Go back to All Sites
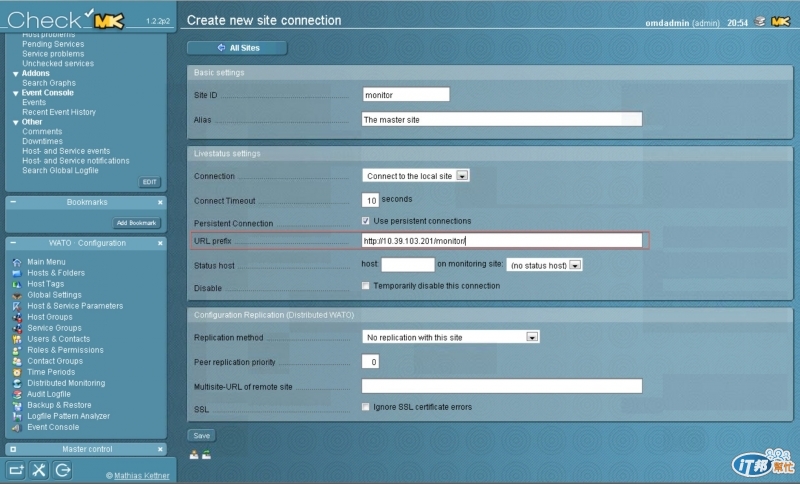 (x=237, y=48)
